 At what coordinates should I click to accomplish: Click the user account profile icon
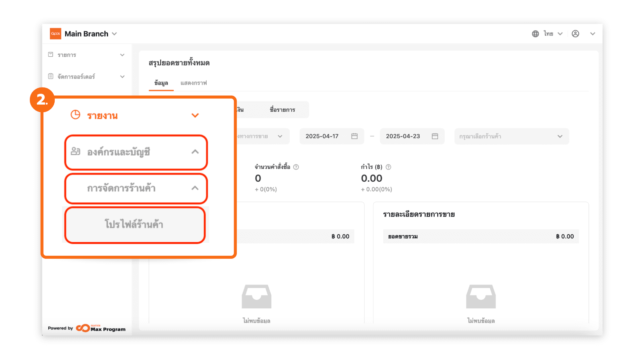click(x=575, y=34)
